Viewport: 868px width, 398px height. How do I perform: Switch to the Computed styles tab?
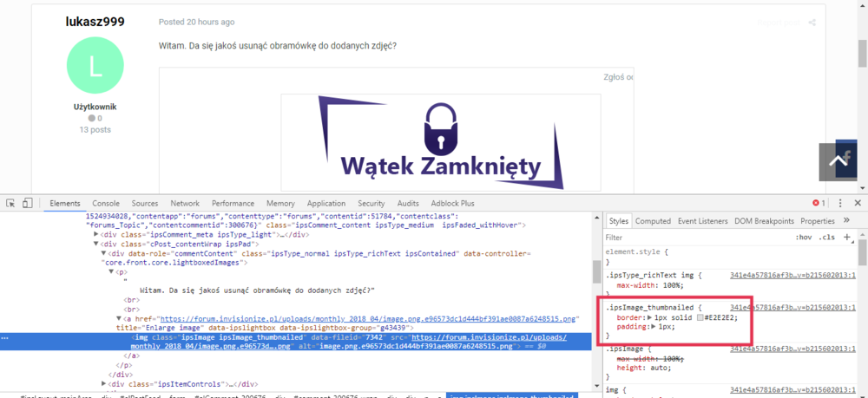(653, 221)
